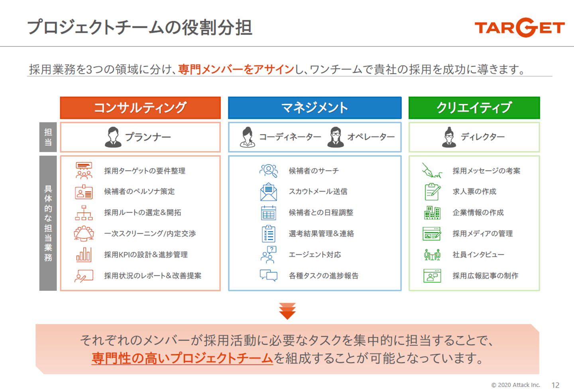This screenshot has width=574, height=392.
Task: Click bar chart icon beside 採用KPIの設計
Action: (x=84, y=255)
